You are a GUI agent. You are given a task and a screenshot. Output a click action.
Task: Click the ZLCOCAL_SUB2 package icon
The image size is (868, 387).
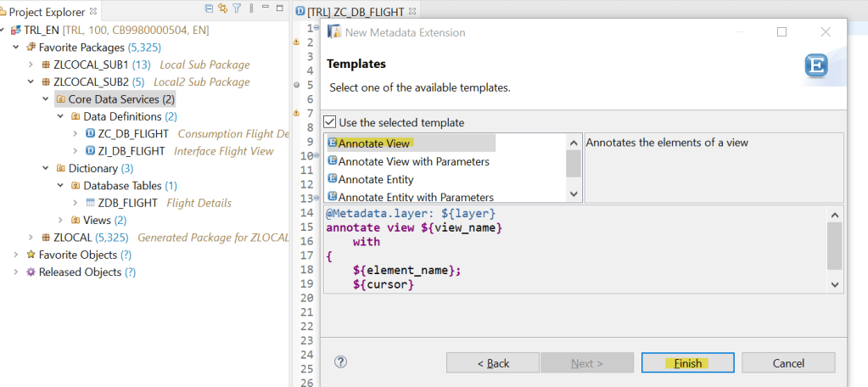point(47,82)
